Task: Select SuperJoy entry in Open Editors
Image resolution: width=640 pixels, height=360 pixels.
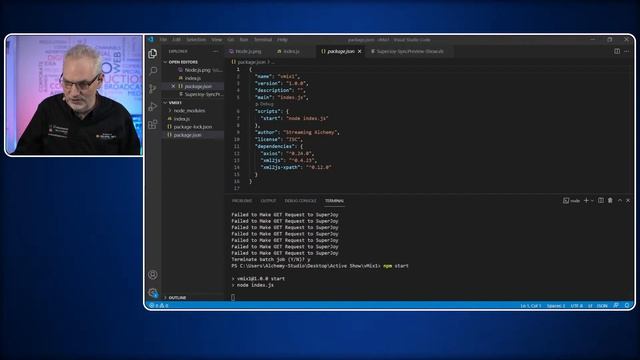Action: click(x=203, y=94)
